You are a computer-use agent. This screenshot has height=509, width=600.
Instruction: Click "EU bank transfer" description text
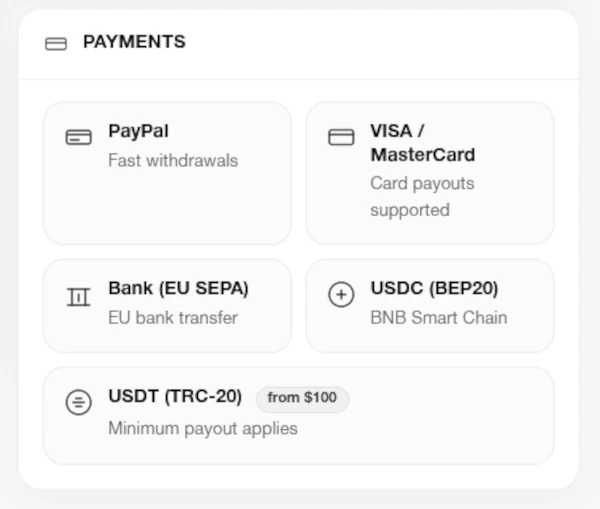[173, 318]
